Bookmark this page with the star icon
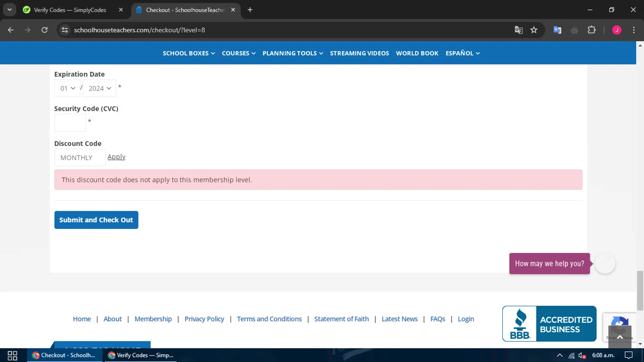This screenshot has height=362, width=644. click(x=534, y=30)
